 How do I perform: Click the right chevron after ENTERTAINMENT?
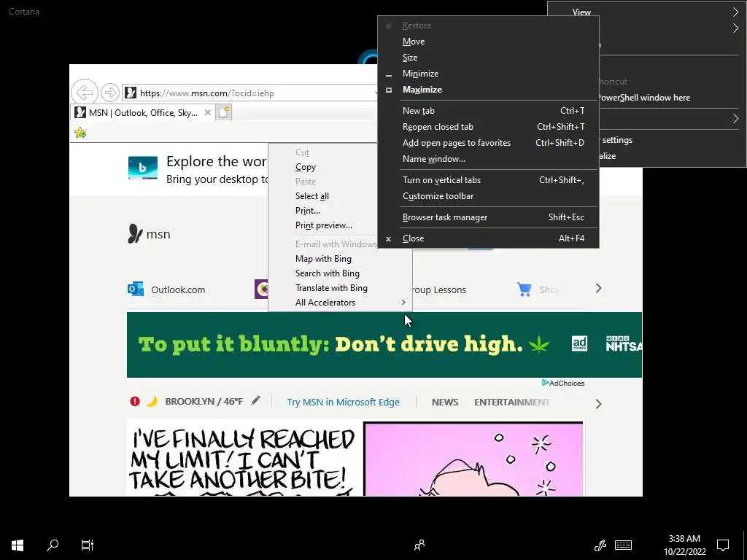[599, 404]
